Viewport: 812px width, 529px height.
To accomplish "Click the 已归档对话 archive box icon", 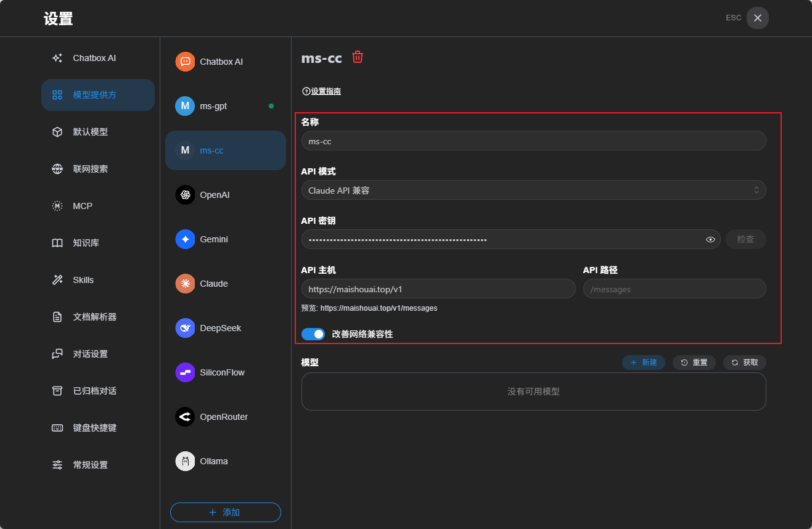I will (57, 391).
